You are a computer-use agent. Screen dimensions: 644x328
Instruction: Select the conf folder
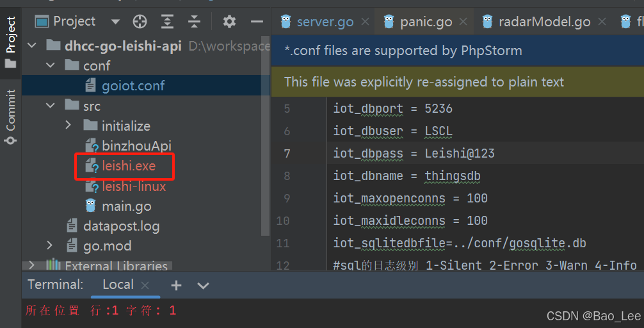click(97, 66)
